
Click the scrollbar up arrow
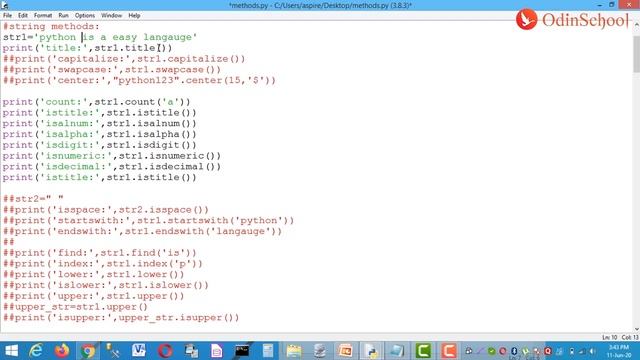pos(636,24)
